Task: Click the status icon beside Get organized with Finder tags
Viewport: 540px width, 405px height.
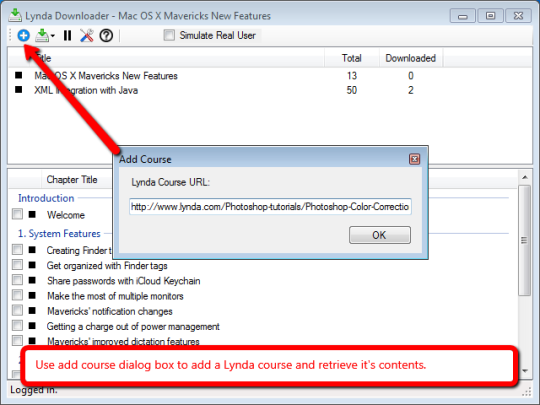Action: coord(32,265)
